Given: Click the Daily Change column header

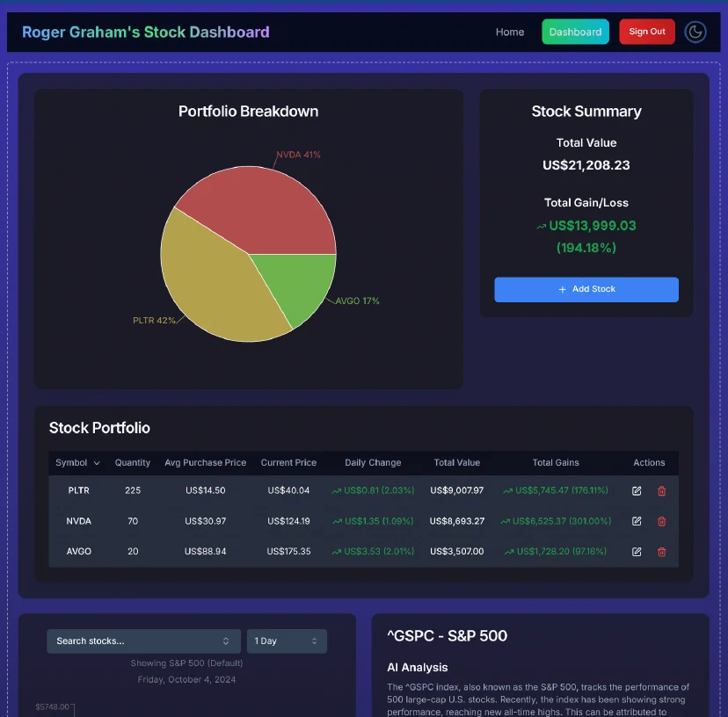Looking at the screenshot, I should [x=373, y=463].
